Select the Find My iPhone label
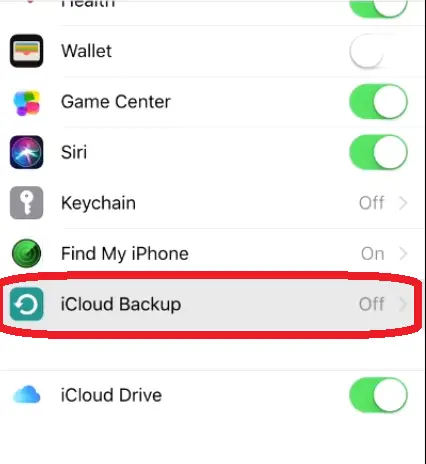This screenshot has height=464, width=426. (125, 254)
